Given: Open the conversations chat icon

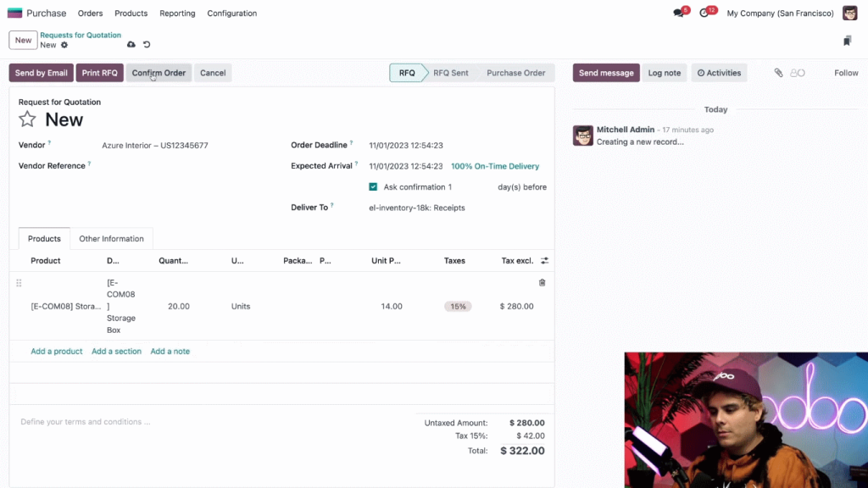Looking at the screenshot, I should pyautogui.click(x=678, y=14).
